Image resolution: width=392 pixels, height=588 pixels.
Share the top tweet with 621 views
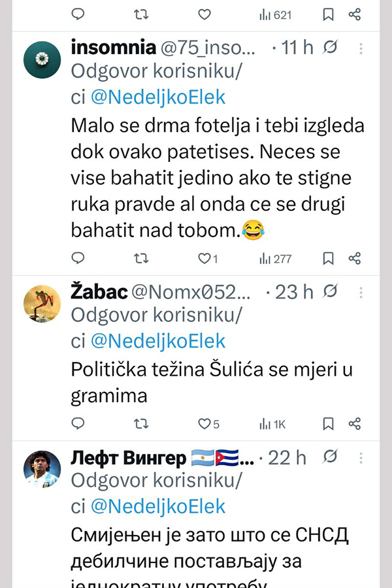coord(355,14)
